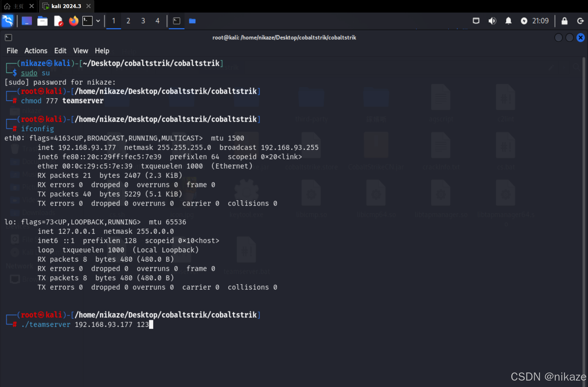Open the Kali applications menu icon

coord(8,21)
